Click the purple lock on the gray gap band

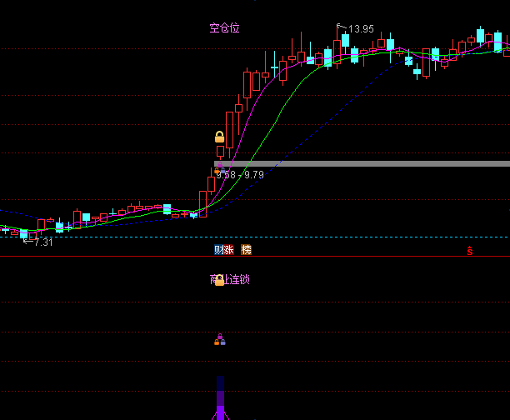(x=220, y=165)
